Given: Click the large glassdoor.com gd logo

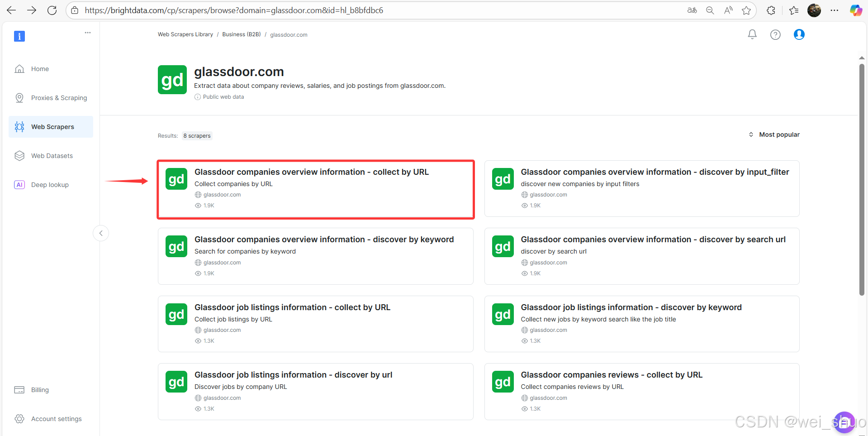Looking at the screenshot, I should pyautogui.click(x=172, y=80).
